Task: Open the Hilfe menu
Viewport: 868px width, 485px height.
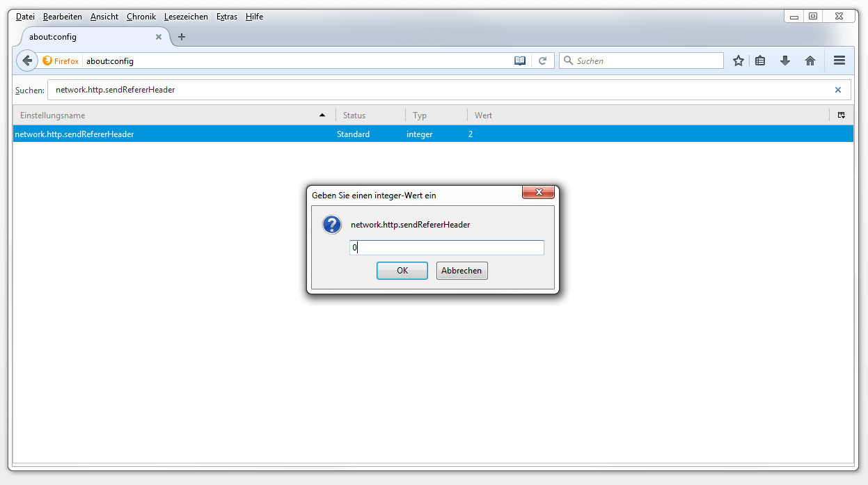Action: click(x=254, y=17)
